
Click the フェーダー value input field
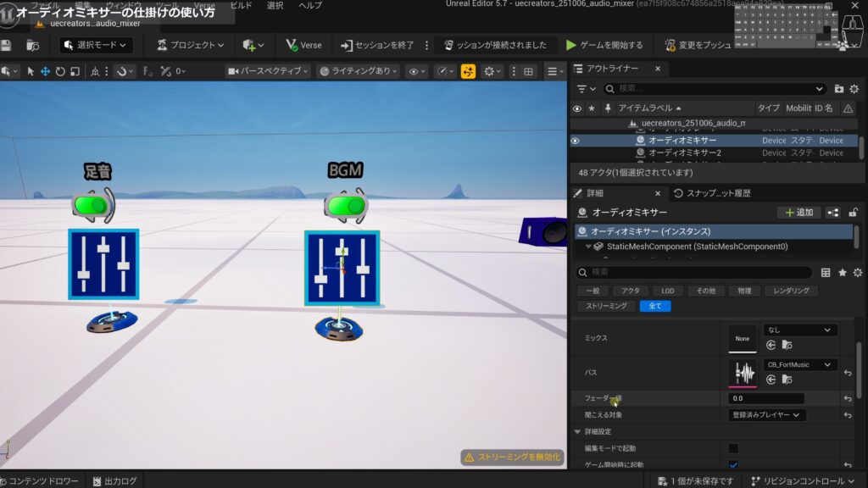click(765, 398)
